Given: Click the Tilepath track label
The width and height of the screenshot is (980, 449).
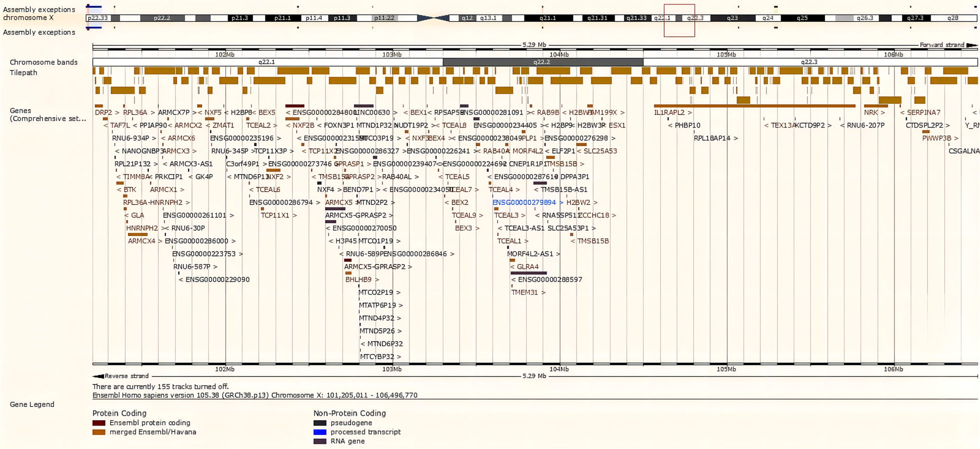Looking at the screenshot, I should click(x=24, y=72).
